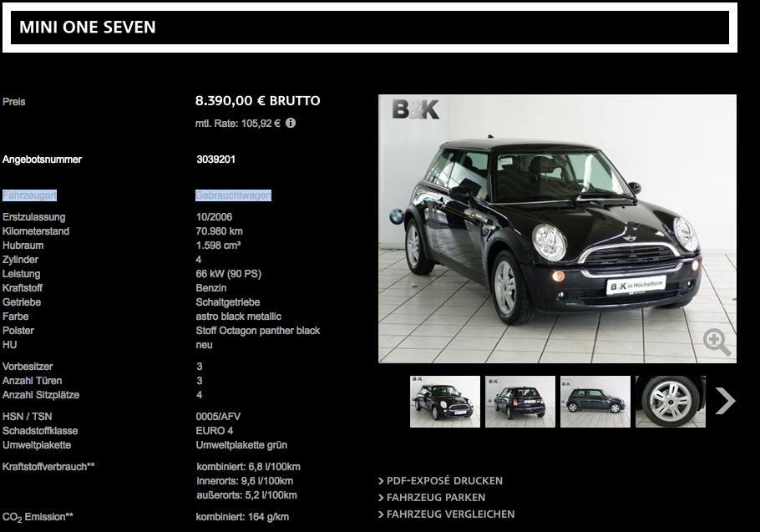The width and height of the screenshot is (760, 532).
Task: Click chevron beside PDF-Exposé drucken
Action: 381,481
